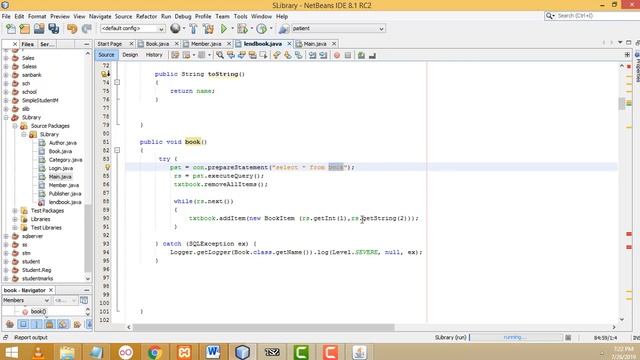Open the Members dropdown in Navigator

tap(26, 300)
